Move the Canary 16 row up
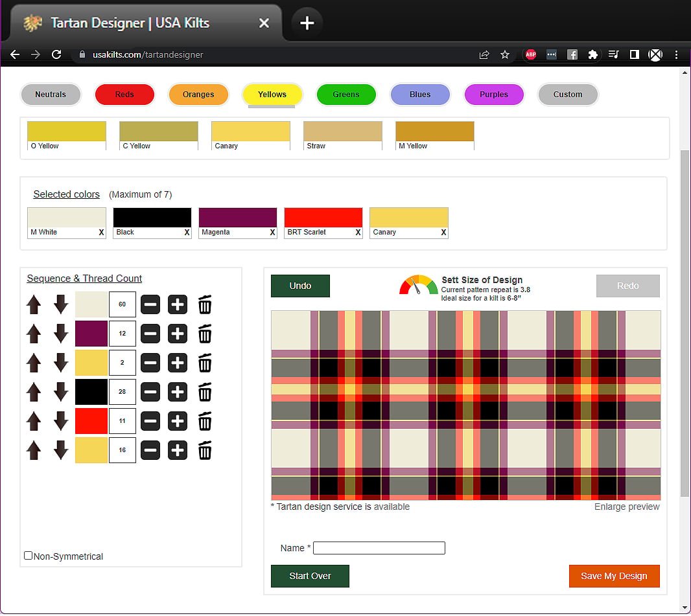The width and height of the screenshot is (691, 616). [34, 450]
